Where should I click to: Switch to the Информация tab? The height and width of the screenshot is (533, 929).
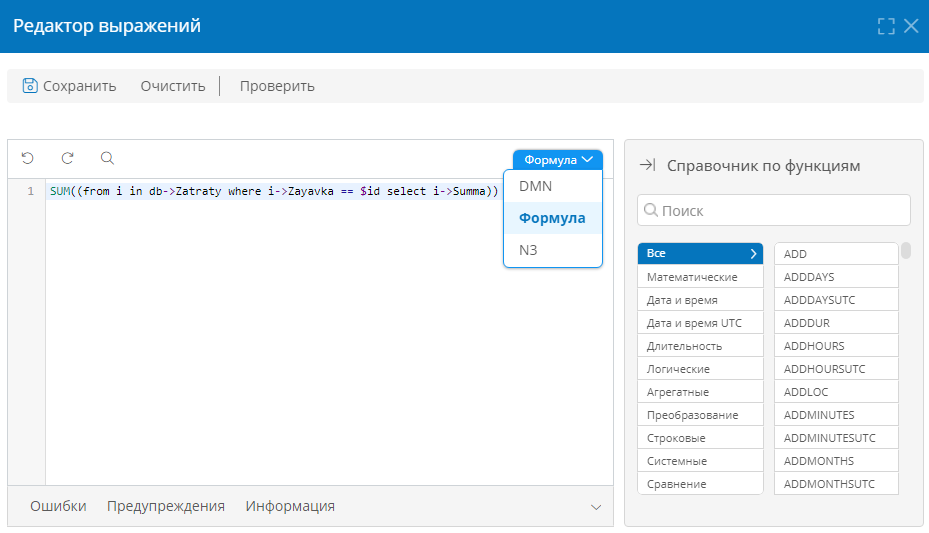290,506
